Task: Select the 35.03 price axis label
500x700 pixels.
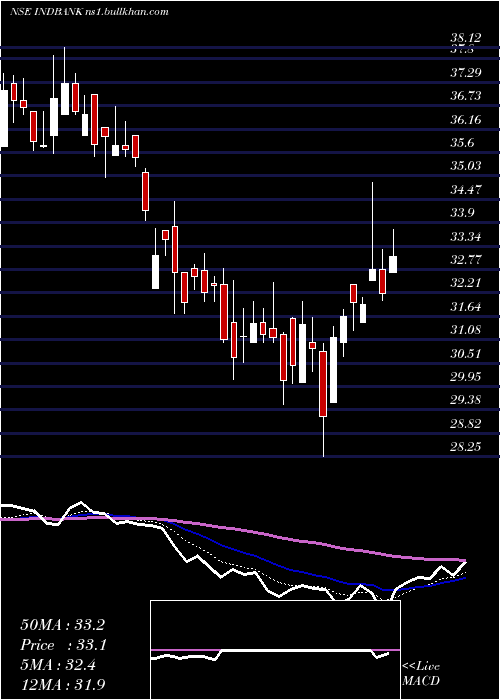Action: tap(466, 166)
